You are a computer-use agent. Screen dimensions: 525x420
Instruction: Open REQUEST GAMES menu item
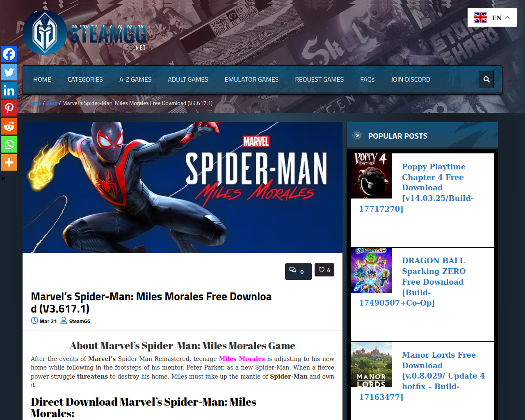tap(320, 80)
